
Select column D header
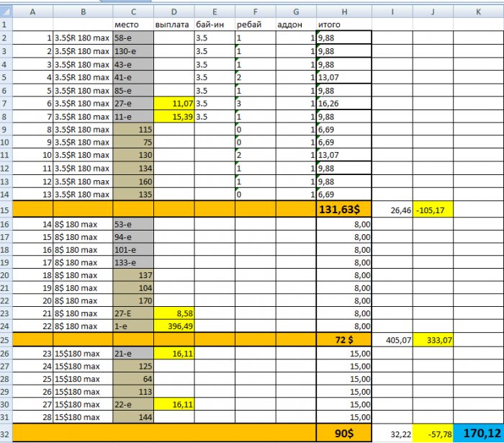point(174,12)
